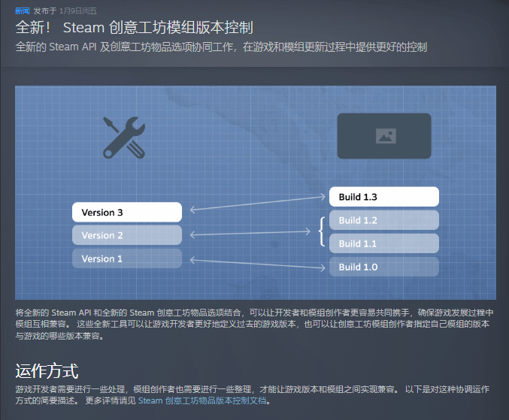
Task: Open the Steam 创意工坊物品版本控制文档 link
Action: [201, 400]
